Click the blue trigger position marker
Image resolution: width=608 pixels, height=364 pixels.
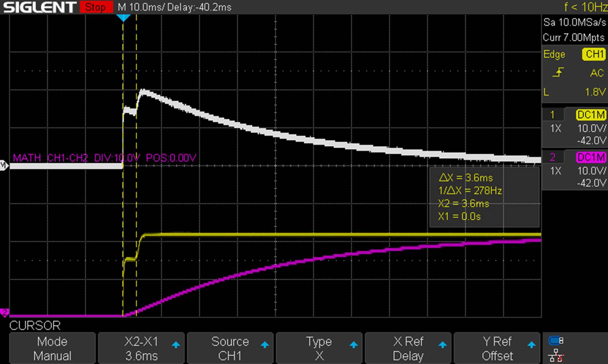point(123,18)
